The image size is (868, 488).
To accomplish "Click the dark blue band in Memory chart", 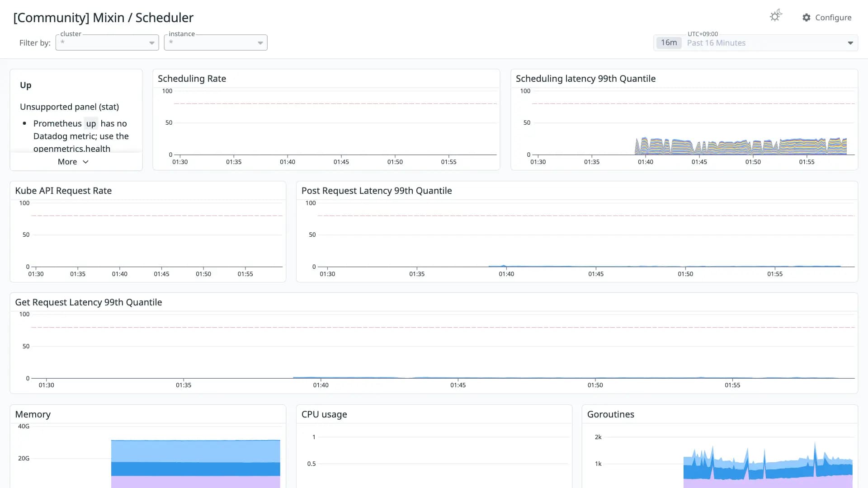I will click(195, 469).
